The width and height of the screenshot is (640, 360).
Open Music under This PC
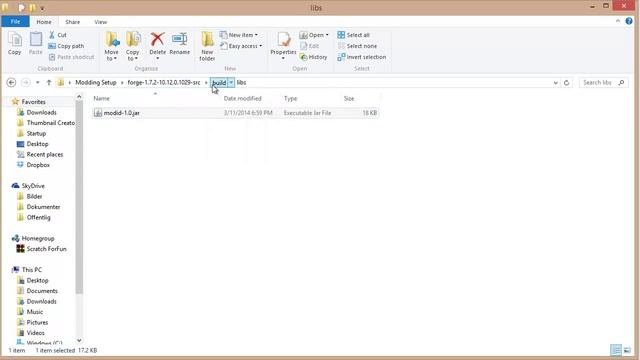click(x=34, y=312)
